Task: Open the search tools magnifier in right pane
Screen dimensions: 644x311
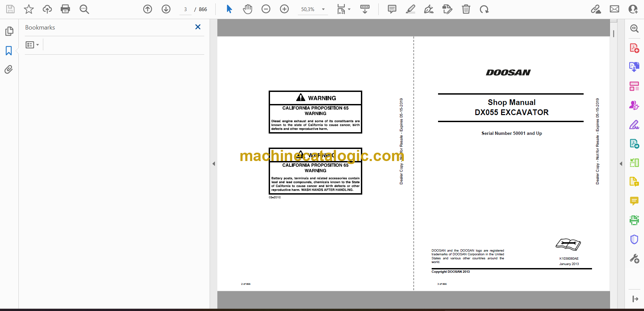Action: [x=634, y=29]
